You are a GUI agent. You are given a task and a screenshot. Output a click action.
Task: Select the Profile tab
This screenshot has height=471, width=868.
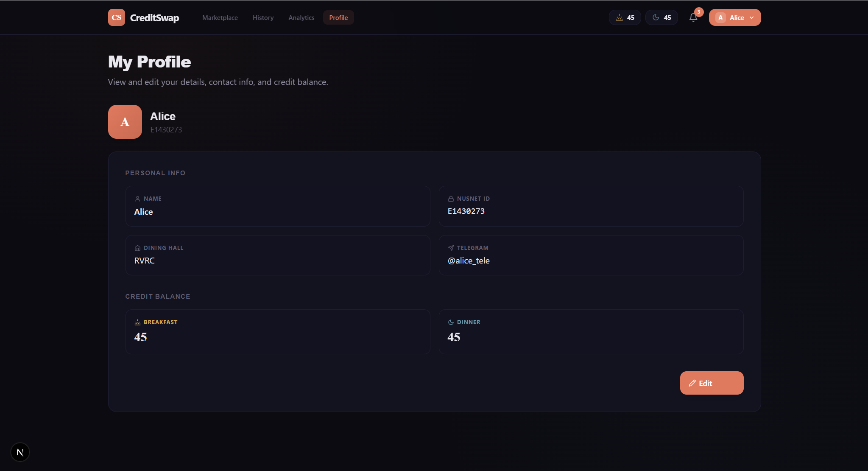coord(338,17)
